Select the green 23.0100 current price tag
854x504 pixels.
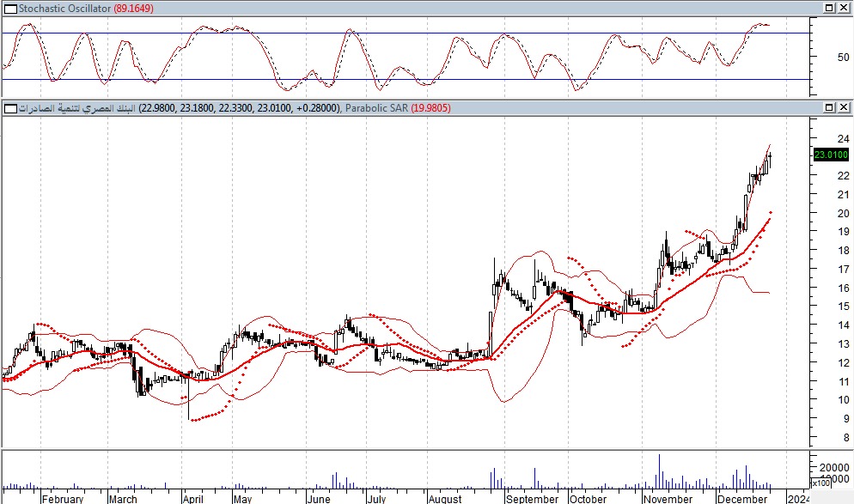830,155
